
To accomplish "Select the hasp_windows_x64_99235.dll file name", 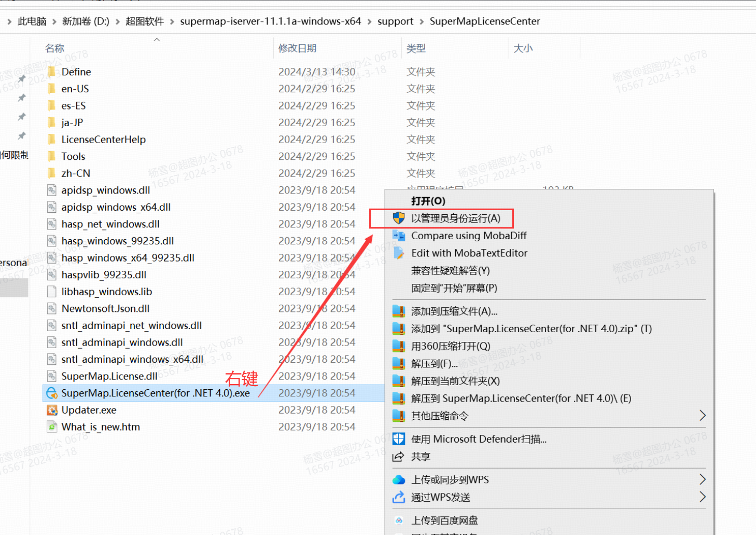I will click(128, 258).
